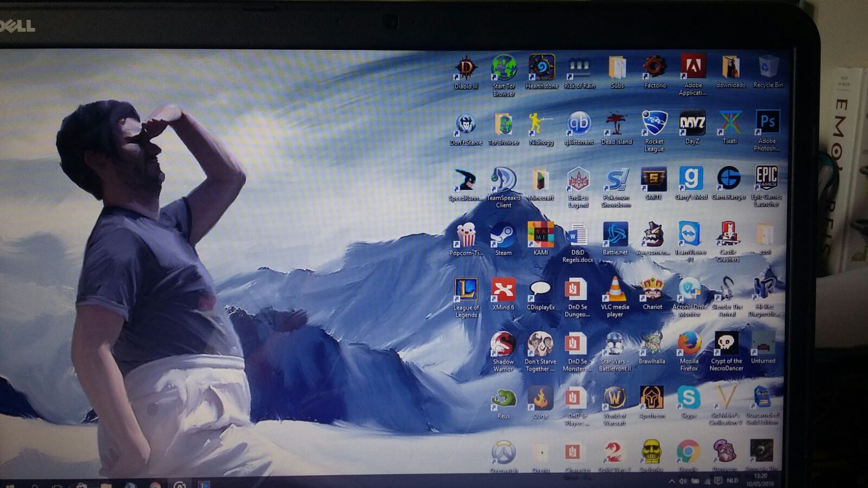This screenshot has width=868, height=488.
Task: Select the Rocket League icon
Action: coord(654,124)
